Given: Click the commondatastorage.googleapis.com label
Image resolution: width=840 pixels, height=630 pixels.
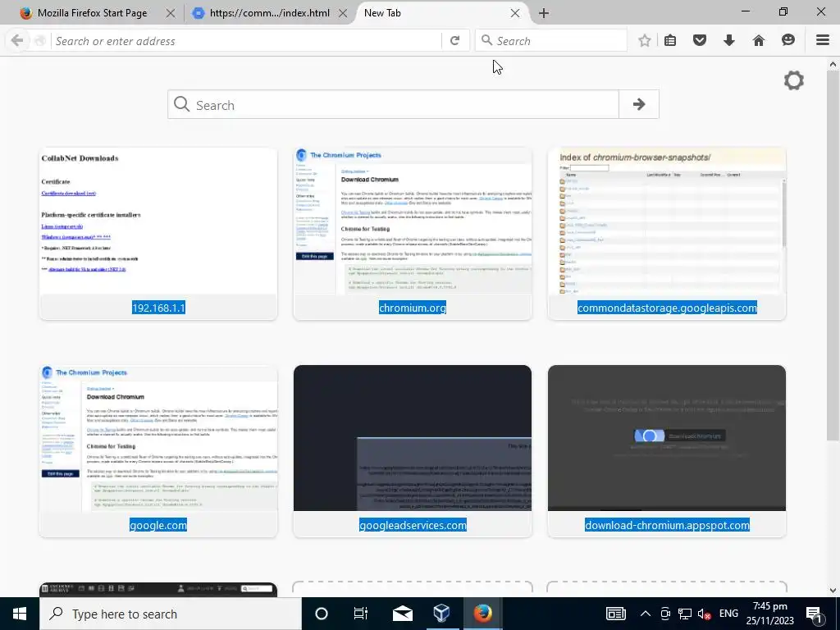Looking at the screenshot, I should 667,308.
